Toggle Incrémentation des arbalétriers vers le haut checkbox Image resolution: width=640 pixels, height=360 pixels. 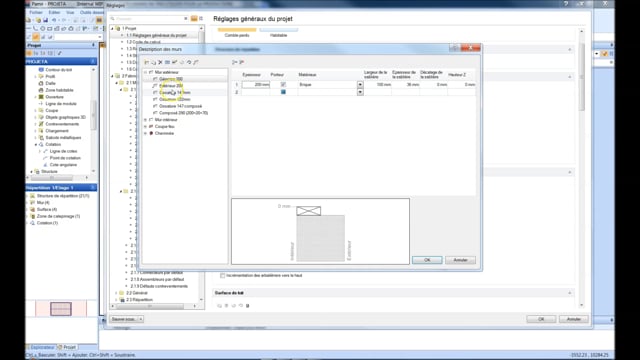(222, 276)
